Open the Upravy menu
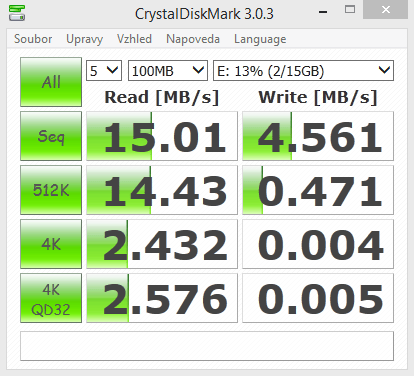Viewport: 414px width, 376px height. point(84,39)
